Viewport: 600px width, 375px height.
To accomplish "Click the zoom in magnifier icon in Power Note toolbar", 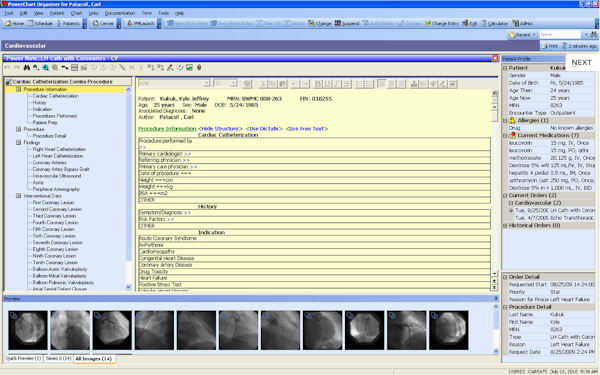I will pos(46,68).
